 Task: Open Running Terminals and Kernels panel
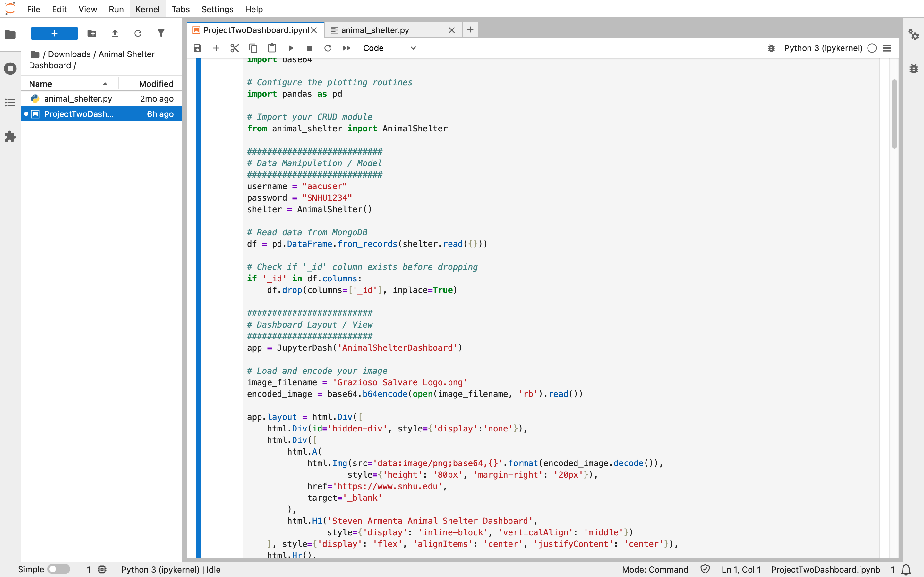10,69
